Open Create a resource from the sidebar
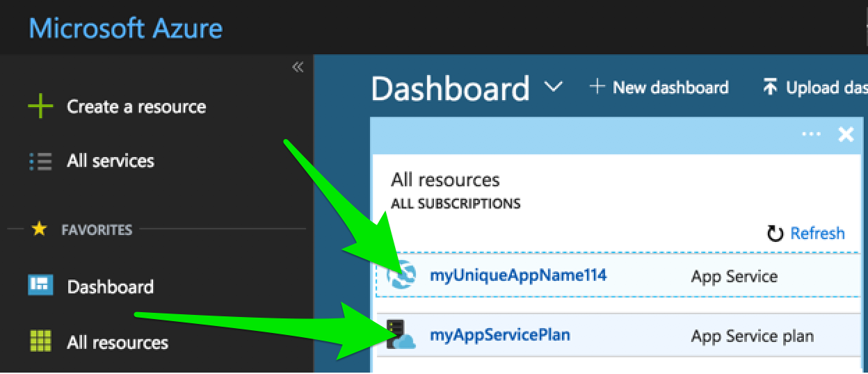 coord(136,107)
